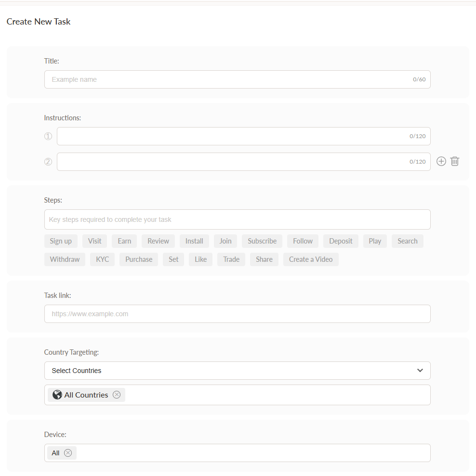Focus the Steps key steps field

click(237, 219)
